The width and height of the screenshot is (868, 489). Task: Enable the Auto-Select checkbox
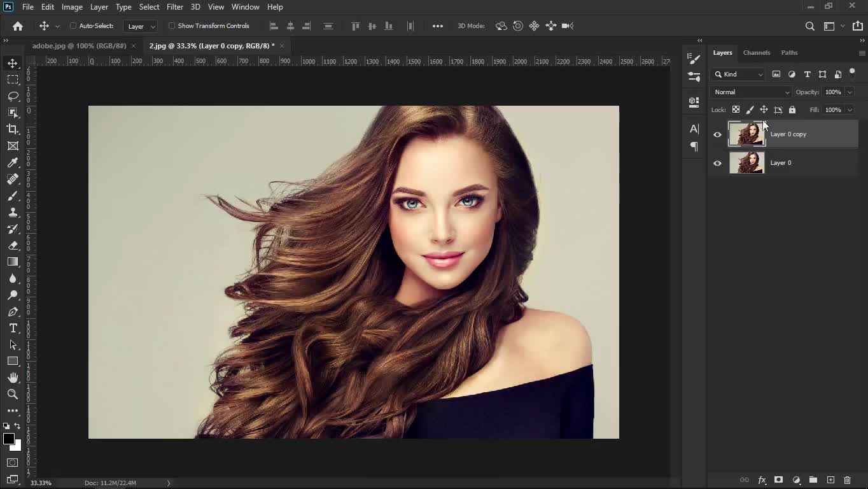[73, 26]
